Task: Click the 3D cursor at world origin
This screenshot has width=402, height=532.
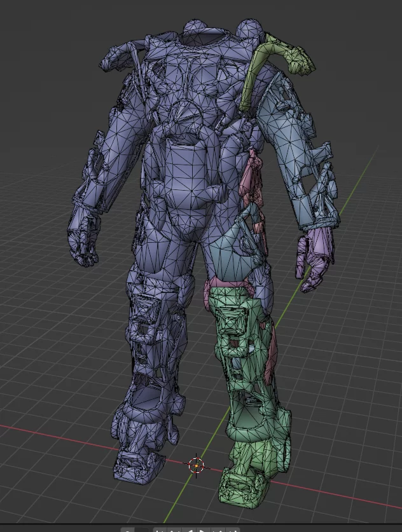Action: pos(196,465)
